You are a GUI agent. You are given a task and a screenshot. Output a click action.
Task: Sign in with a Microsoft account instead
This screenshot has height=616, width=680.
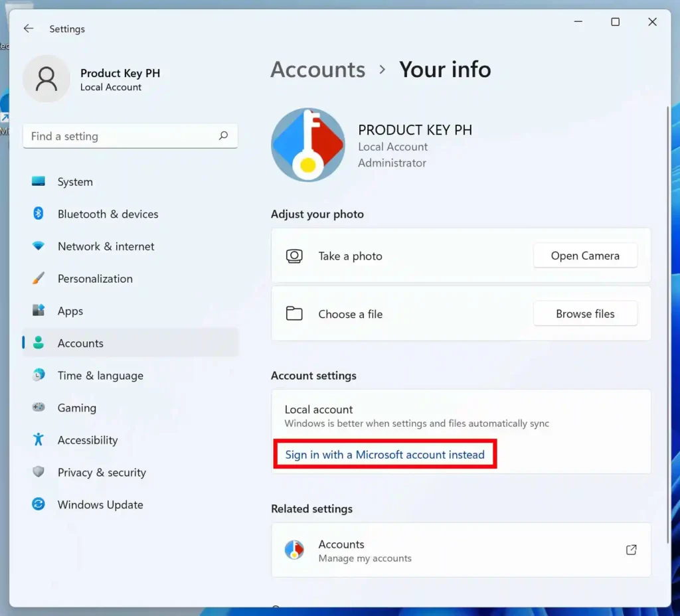(x=384, y=454)
